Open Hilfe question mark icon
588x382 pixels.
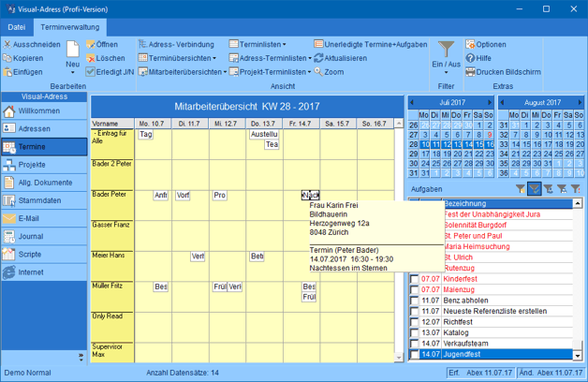pos(470,58)
